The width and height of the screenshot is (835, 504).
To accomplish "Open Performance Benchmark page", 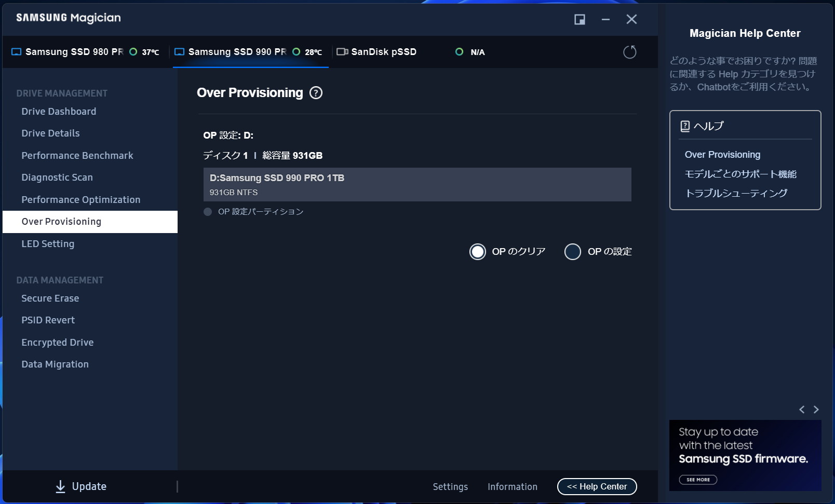I will tap(77, 156).
